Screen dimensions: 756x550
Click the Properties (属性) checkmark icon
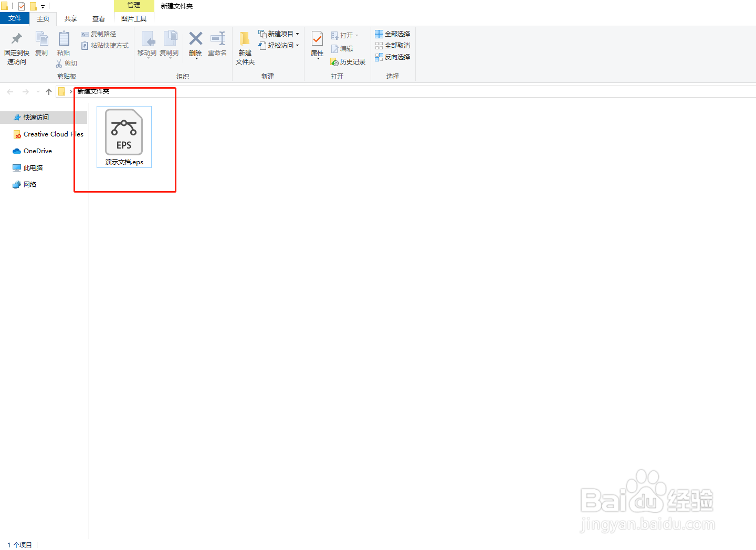tap(317, 39)
